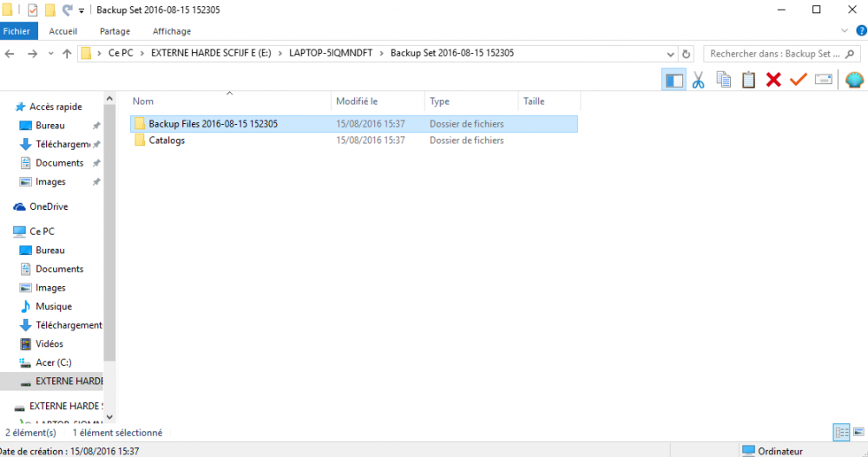The image size is (868, 457).
Task: Click the Refresh button in address bar
Action: click(x=686, y=54)
